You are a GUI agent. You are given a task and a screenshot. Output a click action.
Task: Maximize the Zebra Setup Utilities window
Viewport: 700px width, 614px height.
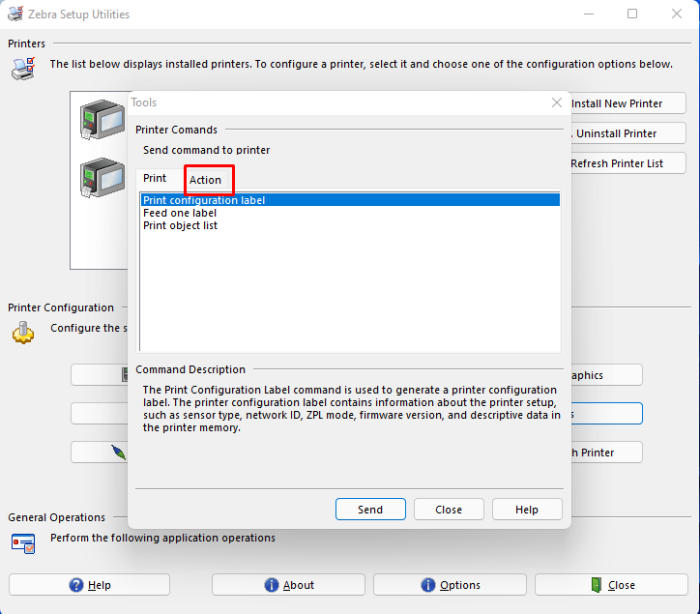pyautogui.click(x=632, y=14)
